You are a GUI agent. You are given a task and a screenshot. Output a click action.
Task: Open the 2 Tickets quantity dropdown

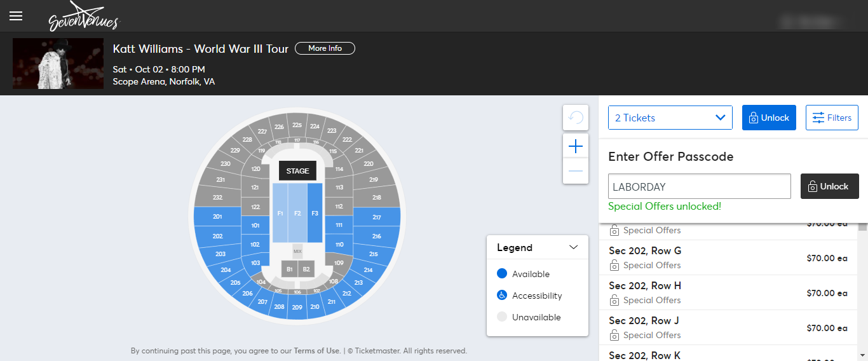click(670, 118)
